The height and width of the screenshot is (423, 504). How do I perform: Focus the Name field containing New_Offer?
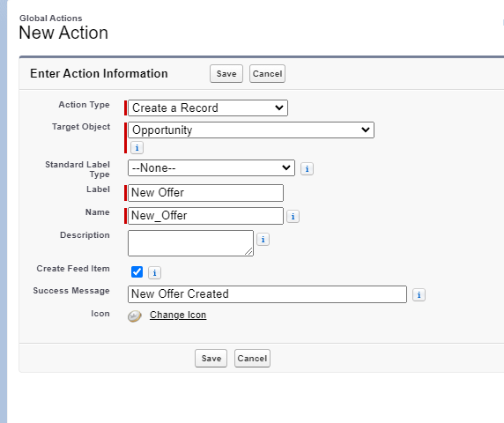[205, 216]
